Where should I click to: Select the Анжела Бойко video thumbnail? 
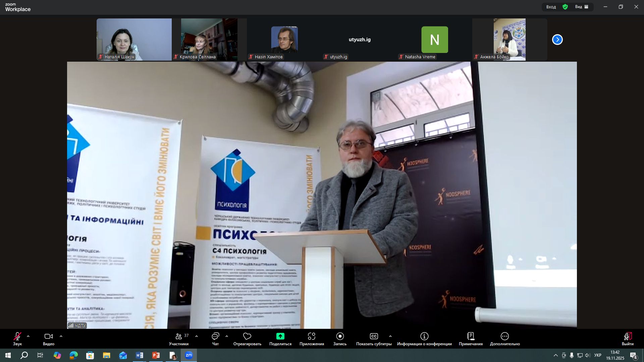[x=509, y=40]
